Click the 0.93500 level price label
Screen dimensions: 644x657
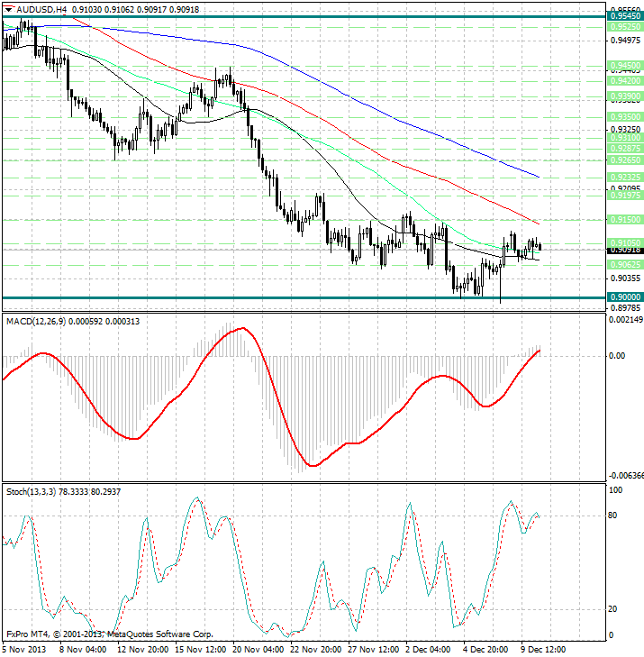pos(625,117)
